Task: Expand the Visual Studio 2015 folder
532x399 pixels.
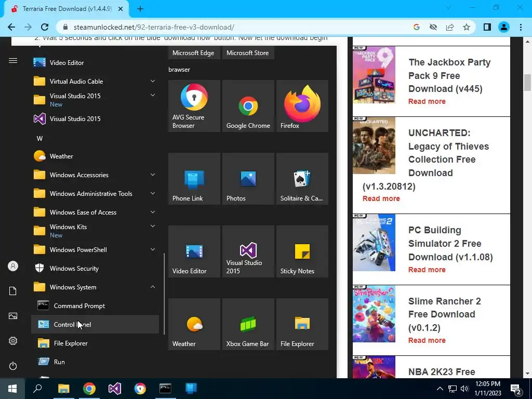Action: point(95,100)
